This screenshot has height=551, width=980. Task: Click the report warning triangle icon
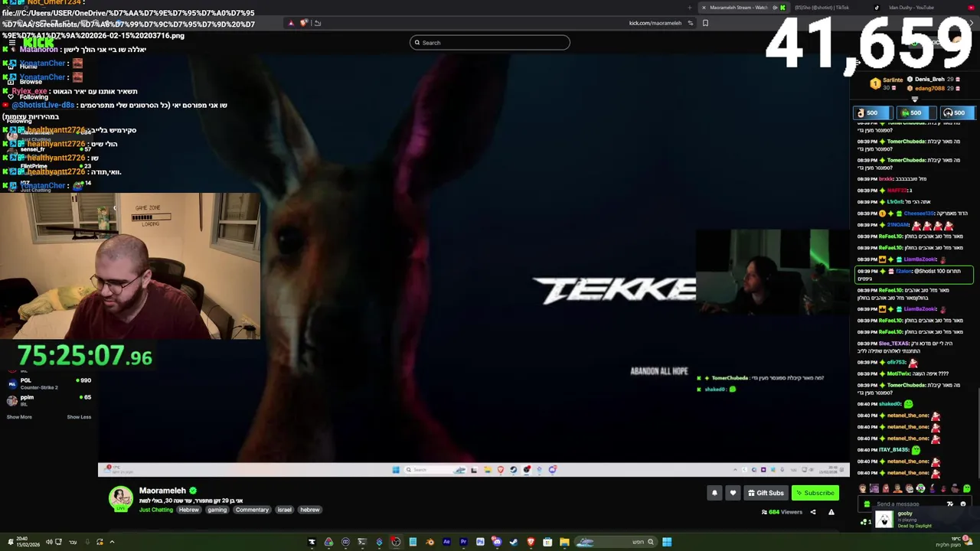point(831,512)
